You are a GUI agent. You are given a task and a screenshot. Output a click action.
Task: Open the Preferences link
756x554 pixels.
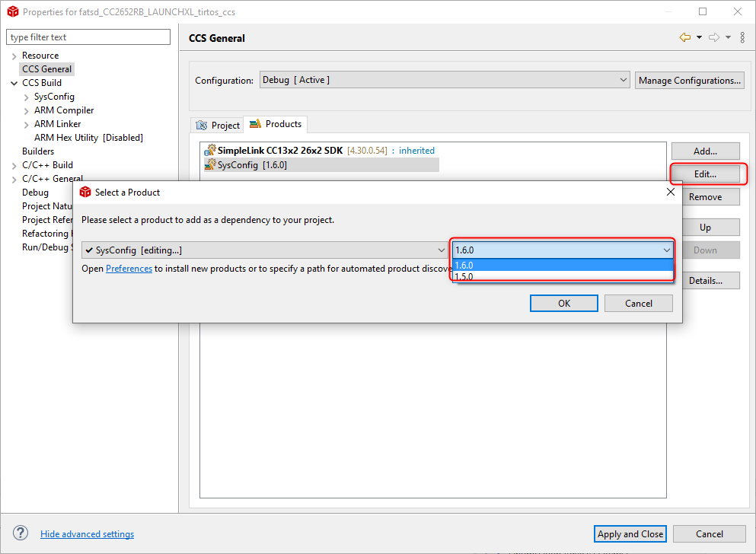coord(129,269)
